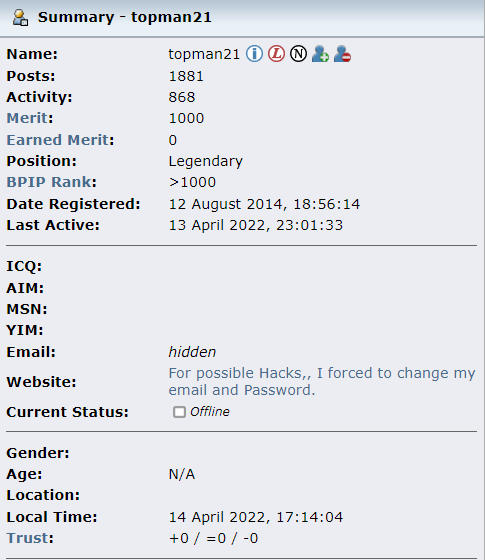The image size is (485, 560).
Task: Click the Date Registered value
Action: tap(264, 204)
